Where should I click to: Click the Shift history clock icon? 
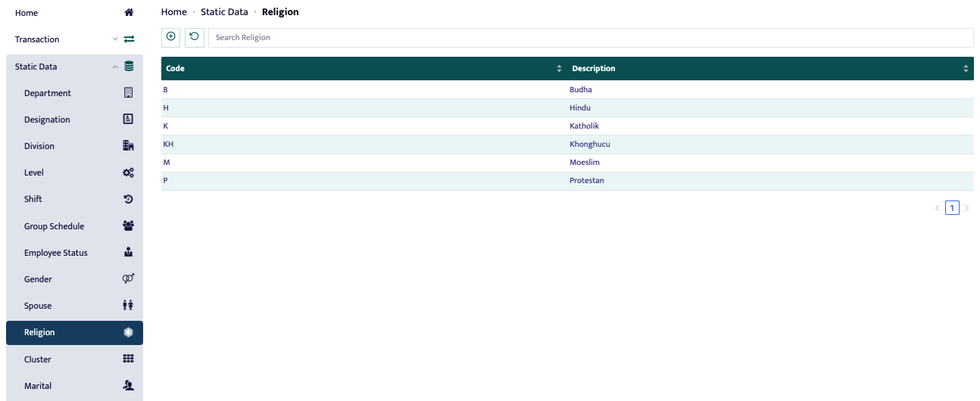pos(128,199)
